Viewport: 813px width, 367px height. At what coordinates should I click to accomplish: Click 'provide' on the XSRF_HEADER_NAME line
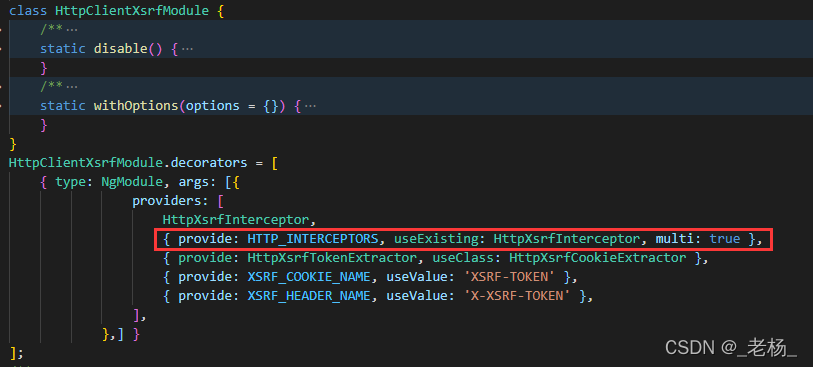[x=205, y=296]
